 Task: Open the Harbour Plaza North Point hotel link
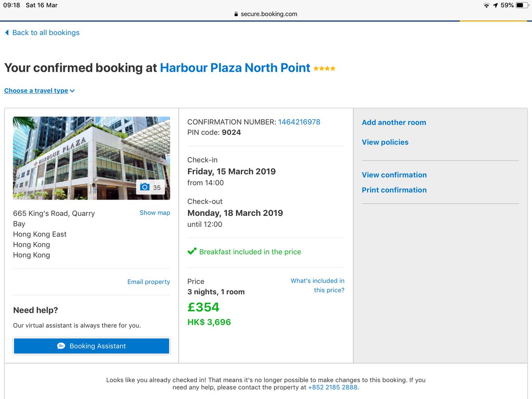(235, 68)
